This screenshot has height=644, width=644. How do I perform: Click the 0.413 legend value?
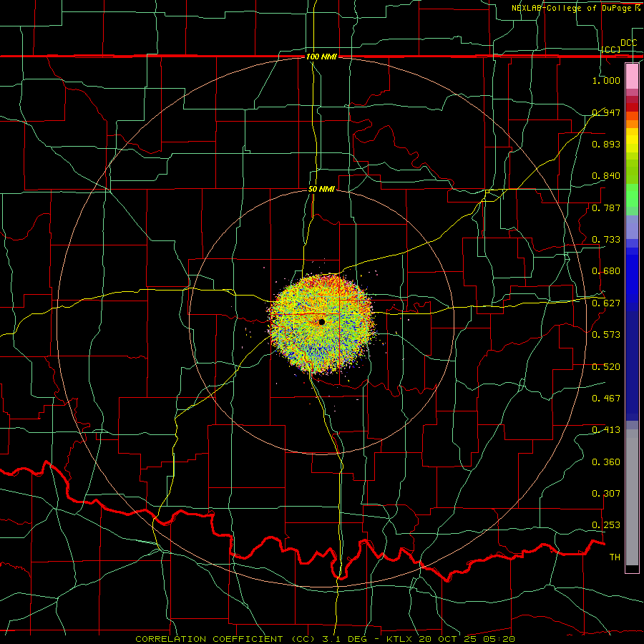[x=606, y=430]
